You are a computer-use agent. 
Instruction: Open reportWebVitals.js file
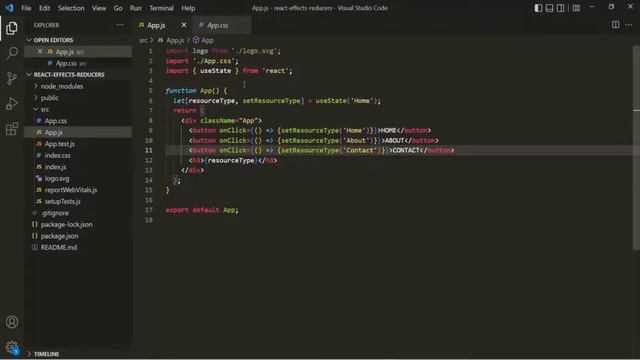[71, 190]
